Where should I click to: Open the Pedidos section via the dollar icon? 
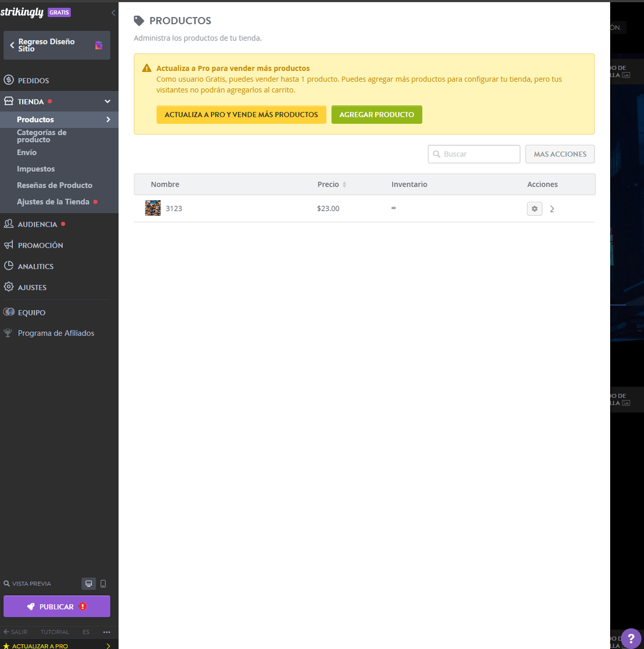(x=9, y=79)
